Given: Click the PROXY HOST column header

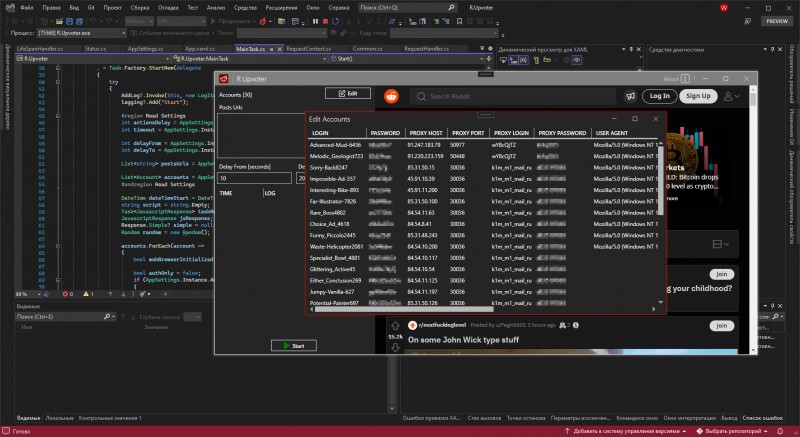Looking at the screenshot, I should click(427, 132).
